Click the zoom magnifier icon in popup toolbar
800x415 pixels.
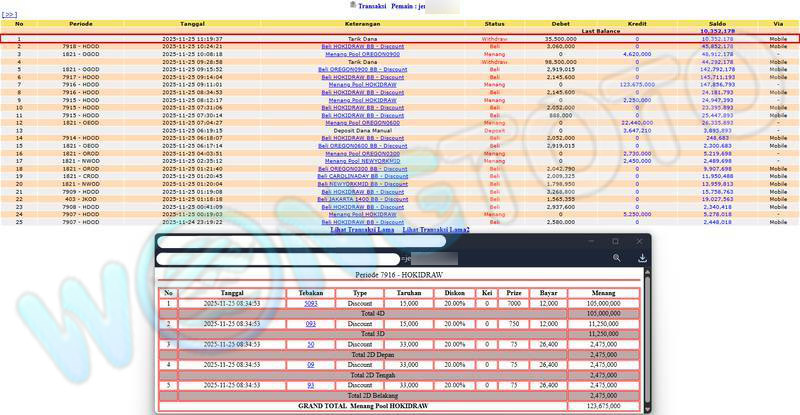(617, 258)
